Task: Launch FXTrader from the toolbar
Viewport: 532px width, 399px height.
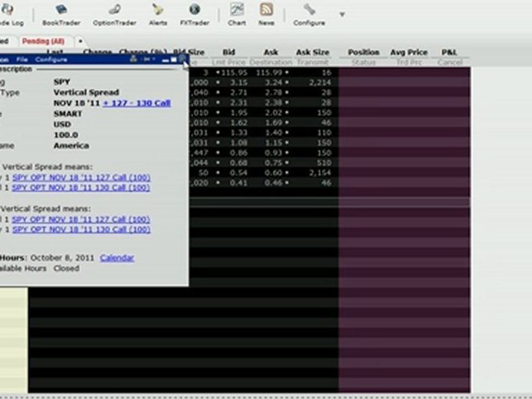Action: [195, 14]
